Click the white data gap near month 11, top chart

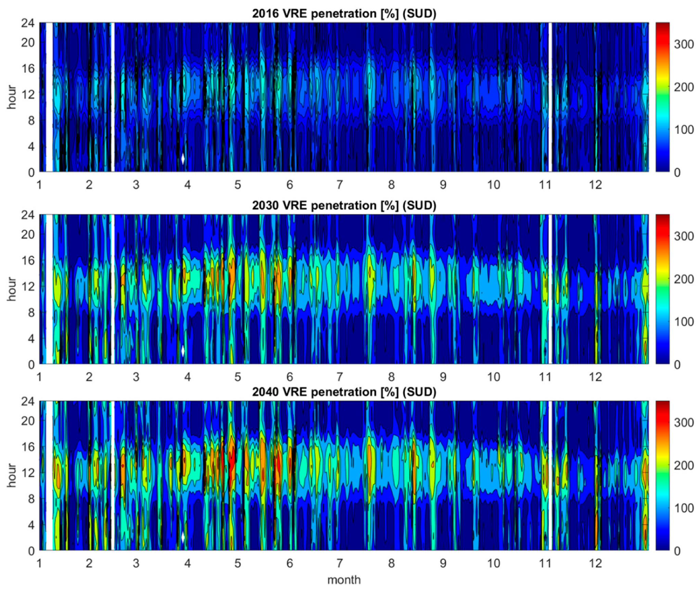coord(550,97)
